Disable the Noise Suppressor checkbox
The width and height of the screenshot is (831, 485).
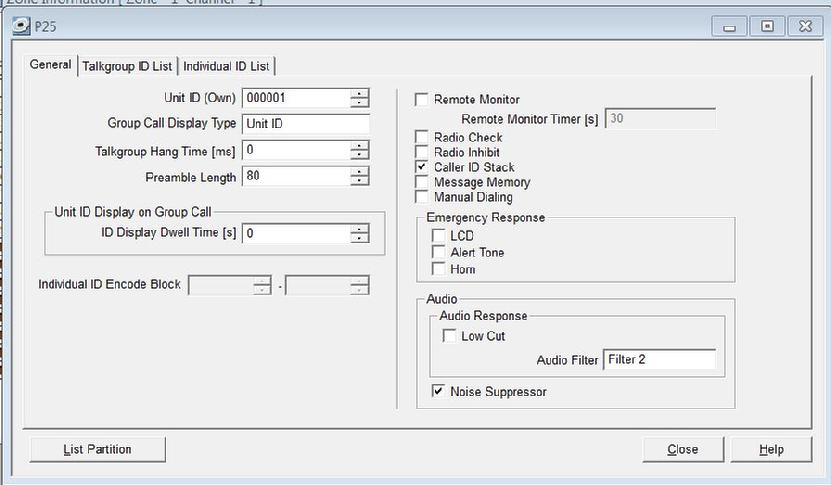(438, 391)
